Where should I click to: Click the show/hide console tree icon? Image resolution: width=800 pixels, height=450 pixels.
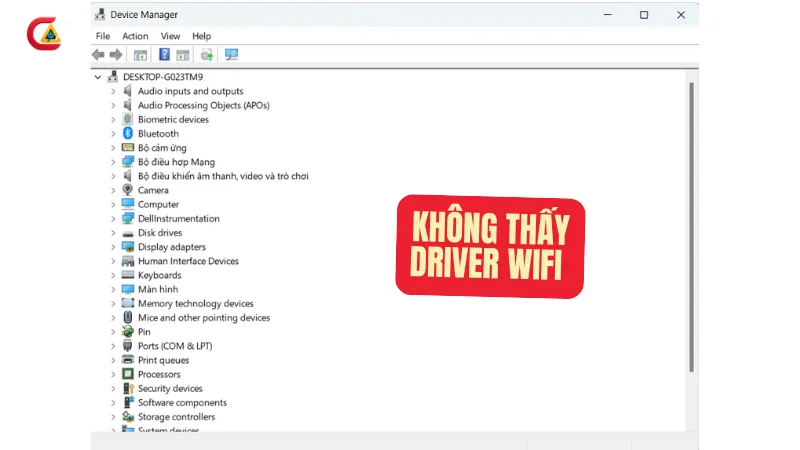tap(140, 55)
